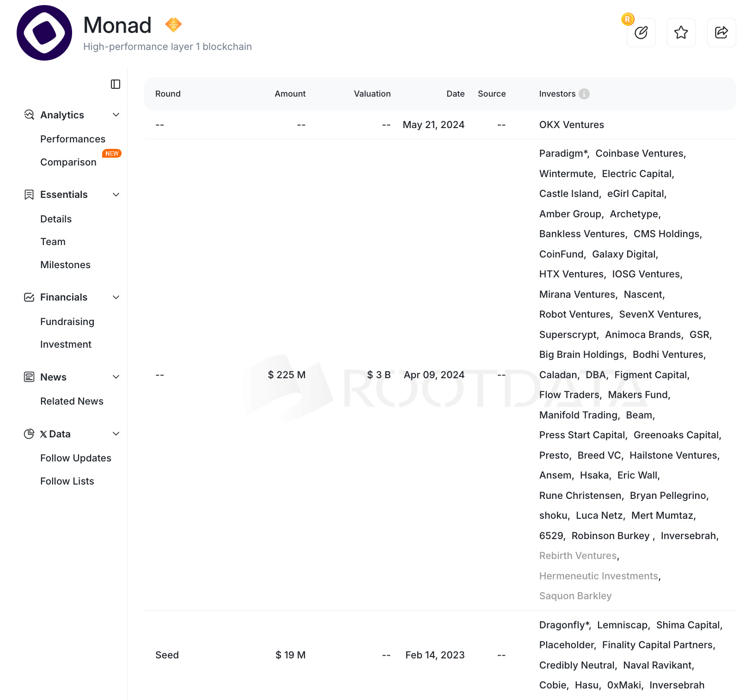
Task: Collapse the News section
Action: 116,377
